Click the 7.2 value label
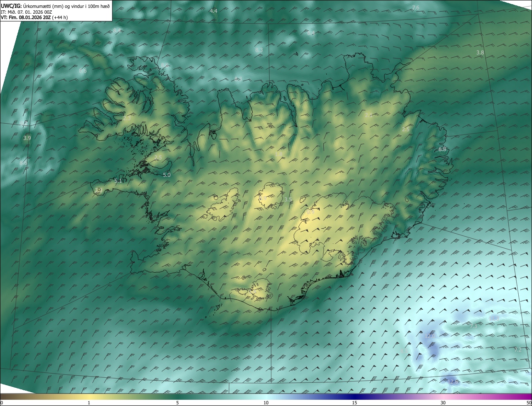532x406 pixels. pyautogui.click(x=518, y=350)
